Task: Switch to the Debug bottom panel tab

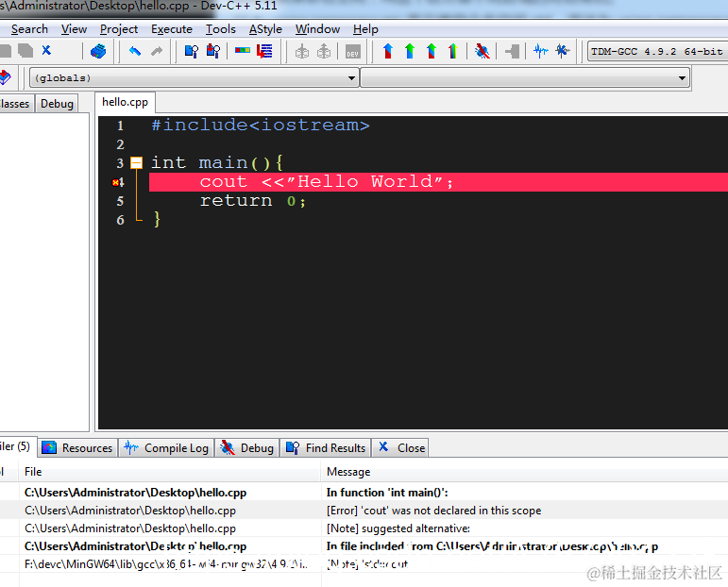Action: coord(247,447)
